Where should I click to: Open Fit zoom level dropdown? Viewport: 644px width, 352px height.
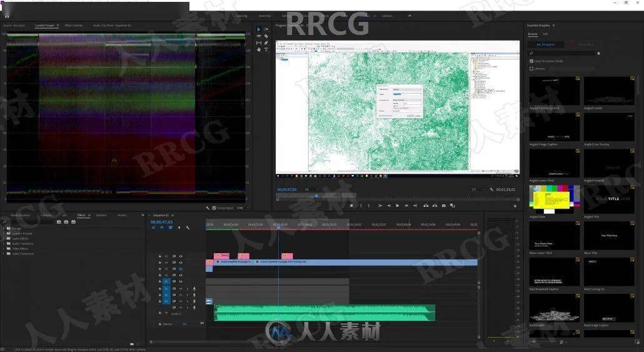[x=311, y=189]
